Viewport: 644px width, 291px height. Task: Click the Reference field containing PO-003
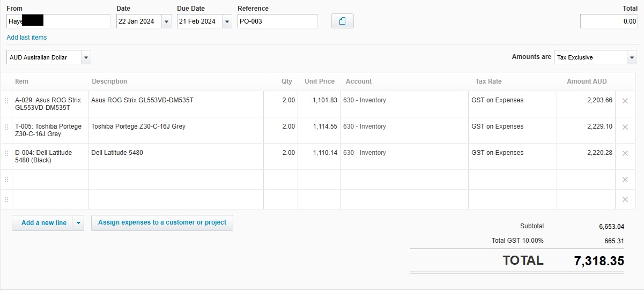pyautogui.click(x=277, y=21)
